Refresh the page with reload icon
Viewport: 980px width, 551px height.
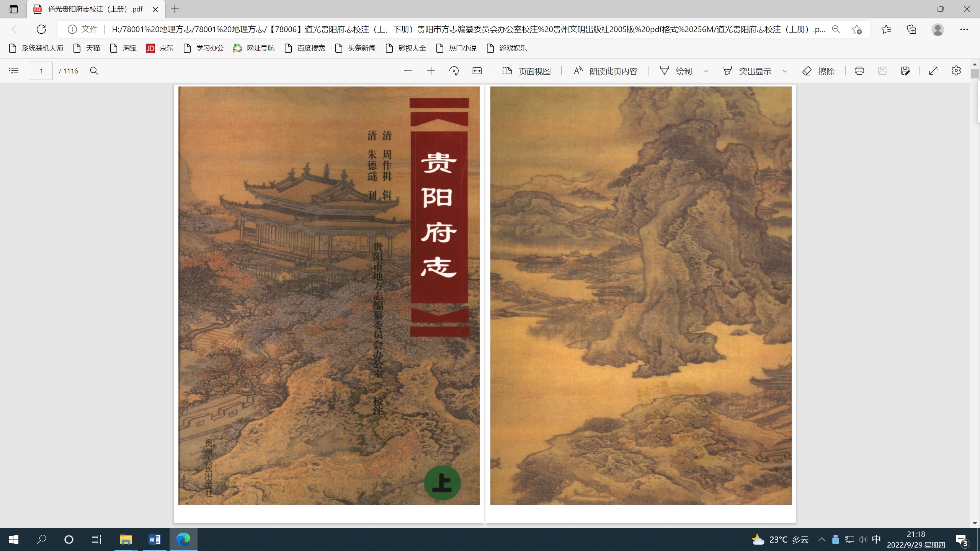tap(41, 29)
